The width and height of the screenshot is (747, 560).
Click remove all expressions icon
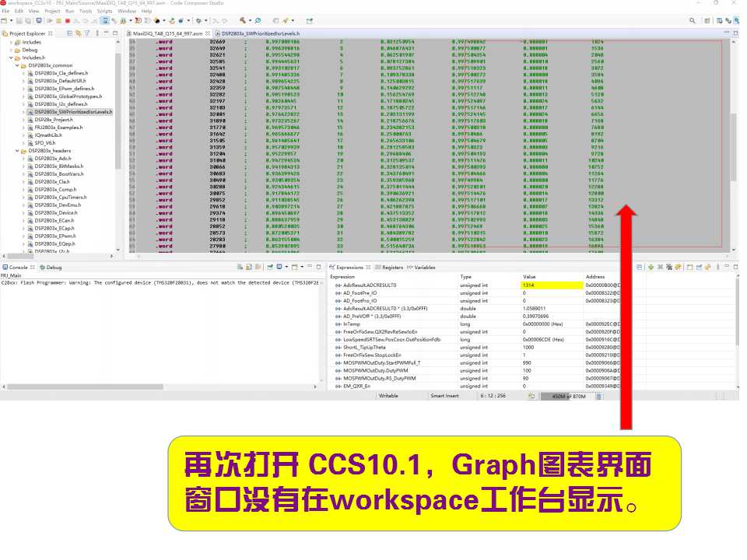click(x=669, y=267)
